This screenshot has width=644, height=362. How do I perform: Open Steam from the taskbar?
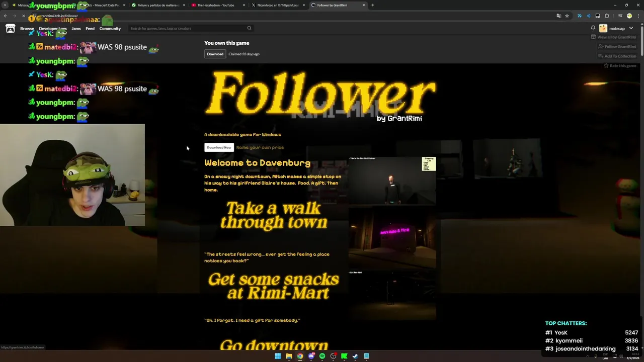[x=355, y=356]
